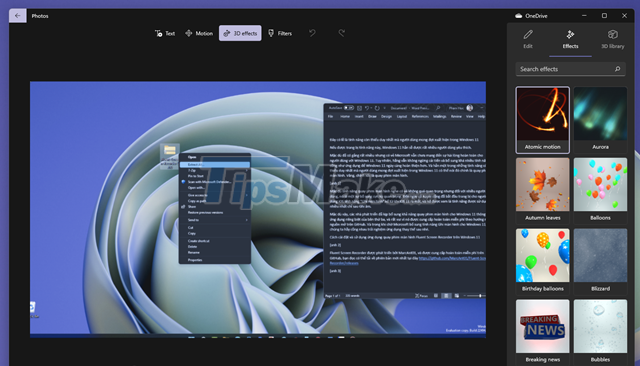The height and width of the screenshot is (366, 640).
Task: Minimize the Photos window
Action: (x=584, y=16)
